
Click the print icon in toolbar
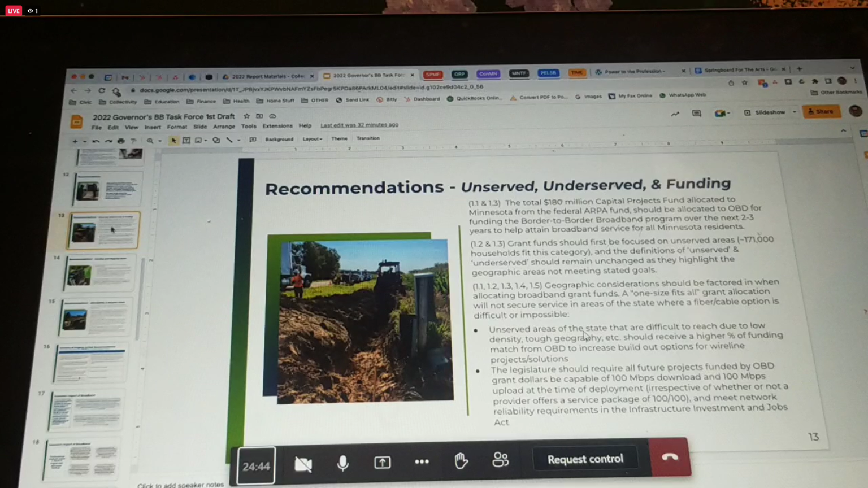120,141
